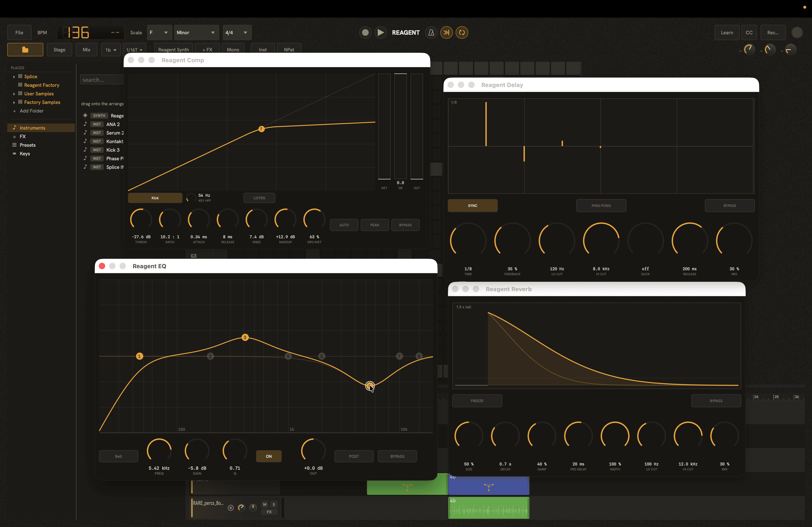The width and height of the screenshot is (812, 527).
Task: Toggle AUTO in Reagent Comp
Action: pyautogui.click(x=344, y=225)
